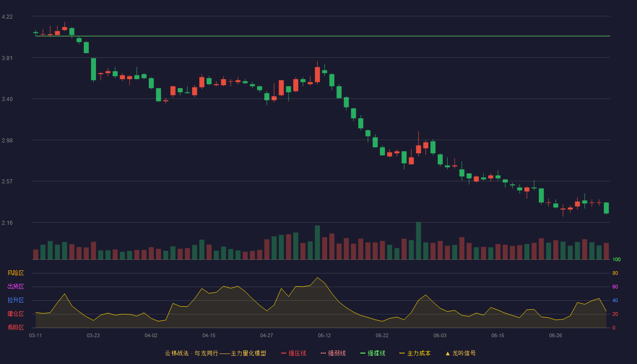Toggle the 主力成本 legend entry

[415, 353]
